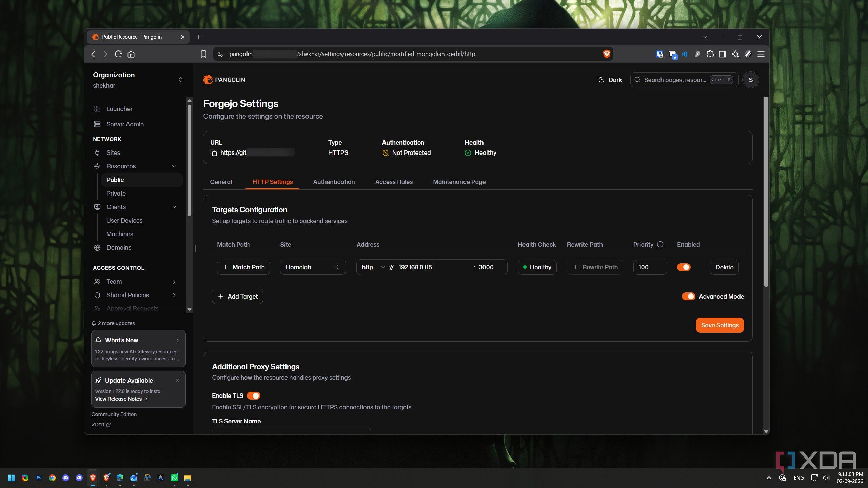Add a Match Path to target

[243, 267]
